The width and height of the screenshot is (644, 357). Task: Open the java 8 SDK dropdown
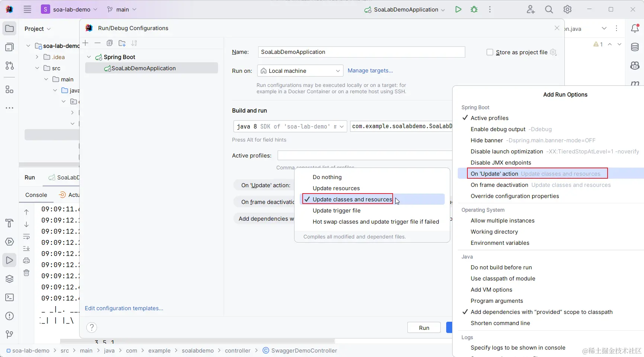tap(290, 126)
